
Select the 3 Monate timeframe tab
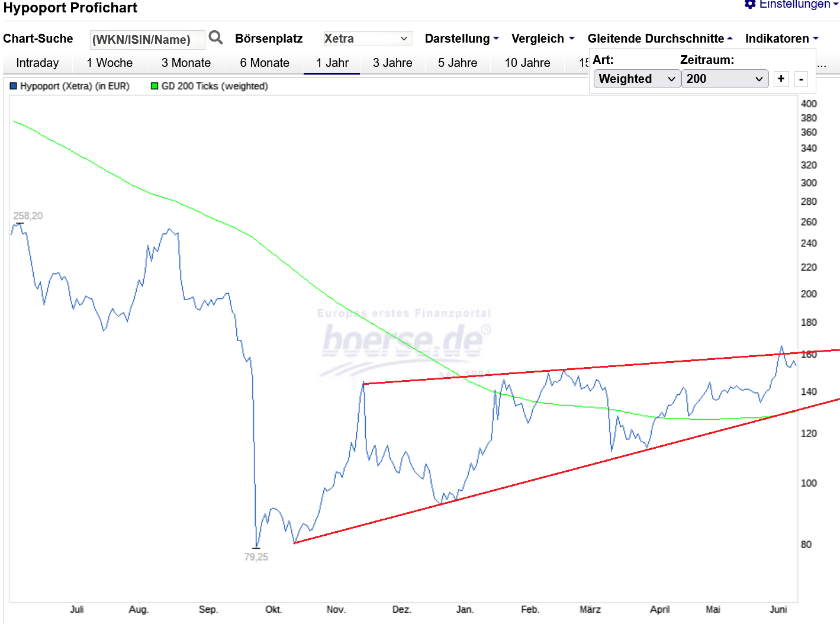(186, 63)
